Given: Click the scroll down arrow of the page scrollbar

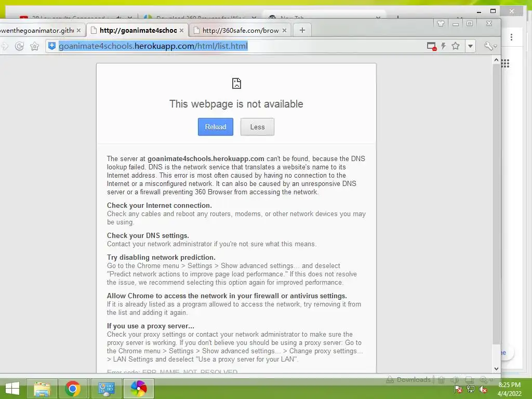Looking at the screenshot, I should [x=496, y=368].
